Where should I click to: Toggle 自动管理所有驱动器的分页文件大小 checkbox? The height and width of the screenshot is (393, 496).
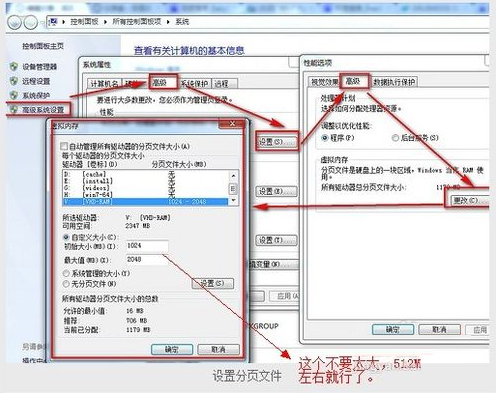tap(64, 146)
